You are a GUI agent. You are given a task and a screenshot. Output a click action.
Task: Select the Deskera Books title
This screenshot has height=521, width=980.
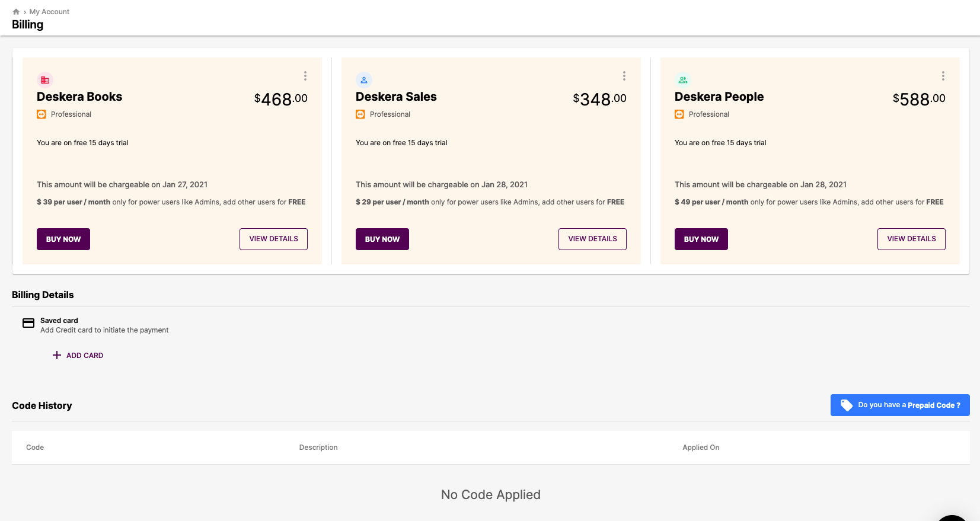point(79,97)
